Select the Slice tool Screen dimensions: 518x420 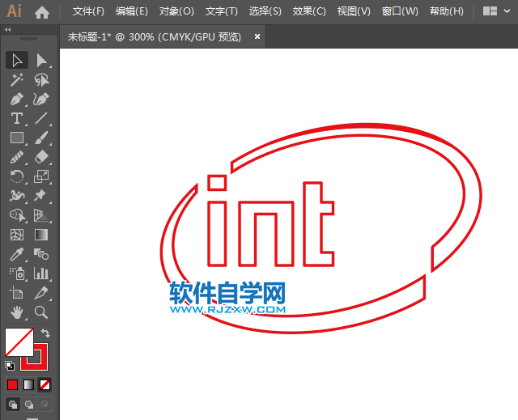pyautogui.click(x=41, y=293)
